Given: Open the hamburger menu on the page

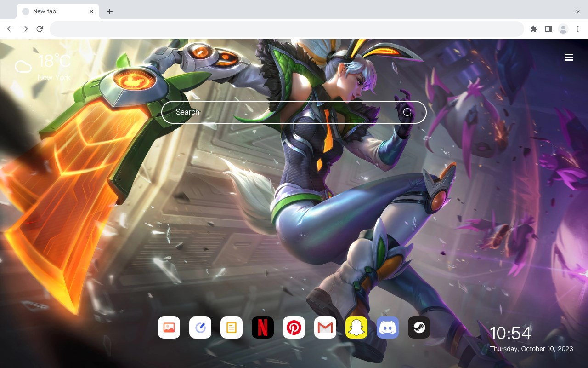Looking at the screenshot, I should point(569,57).
